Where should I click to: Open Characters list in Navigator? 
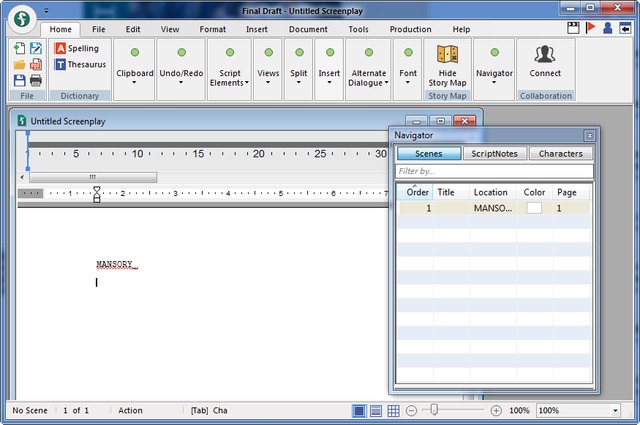[x=561, y=154]
